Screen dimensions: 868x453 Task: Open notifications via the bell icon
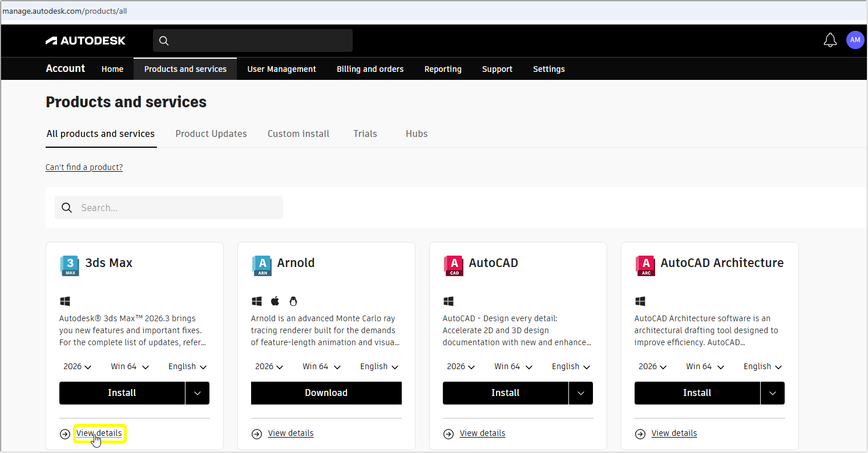[830, 40]
